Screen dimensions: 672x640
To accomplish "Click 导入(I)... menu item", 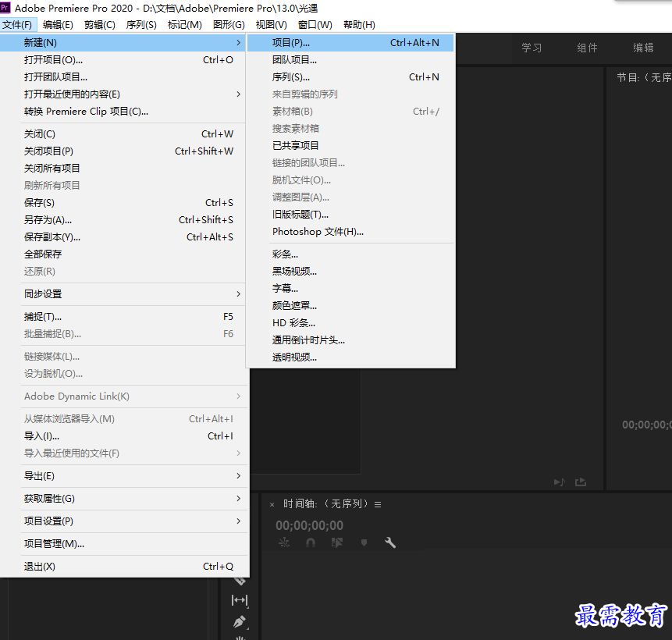I will pos(123,436).
